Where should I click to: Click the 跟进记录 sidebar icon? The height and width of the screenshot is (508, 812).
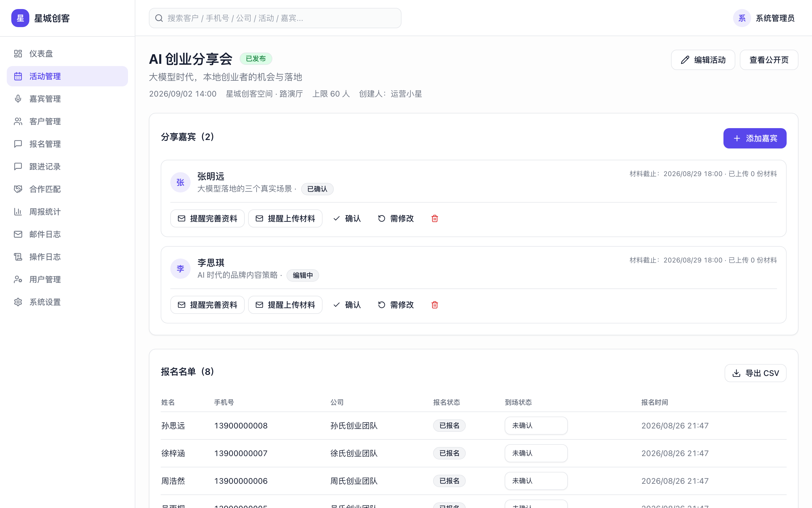[18, 167]
